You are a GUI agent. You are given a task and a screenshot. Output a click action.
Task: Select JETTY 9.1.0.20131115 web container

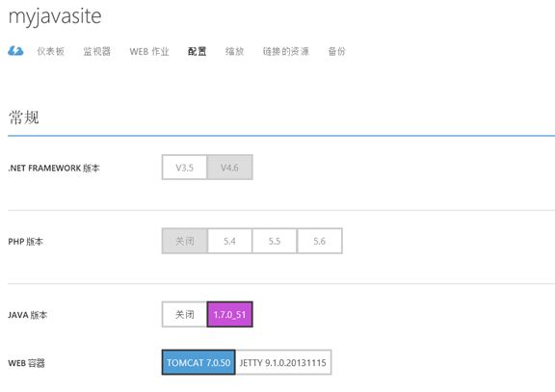point(283,362)
